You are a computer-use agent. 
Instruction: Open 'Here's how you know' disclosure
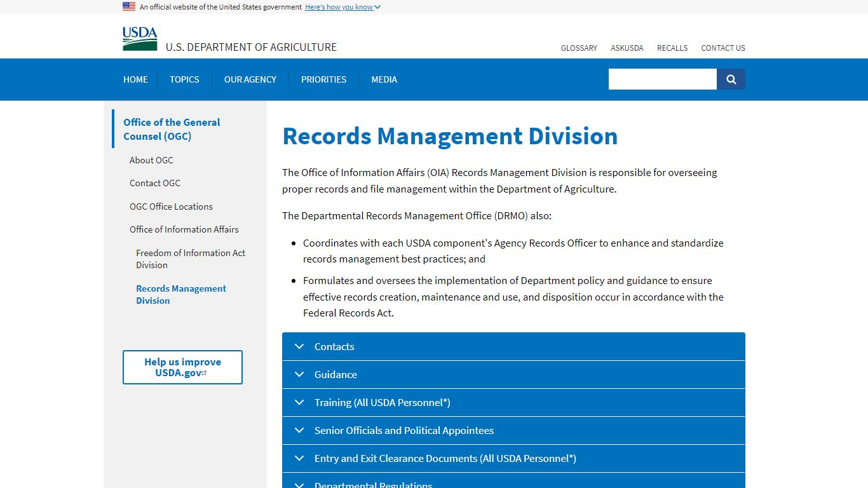(x=342, y=7)
